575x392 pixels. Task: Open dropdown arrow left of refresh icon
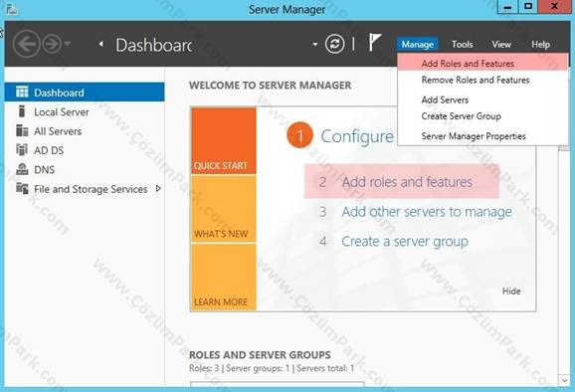pyautogui.click(x=315, y=45)
